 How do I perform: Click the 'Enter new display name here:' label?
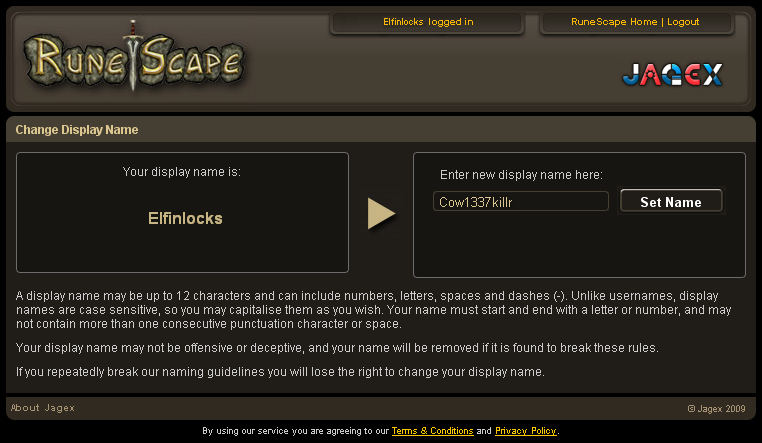pos(521,175)
